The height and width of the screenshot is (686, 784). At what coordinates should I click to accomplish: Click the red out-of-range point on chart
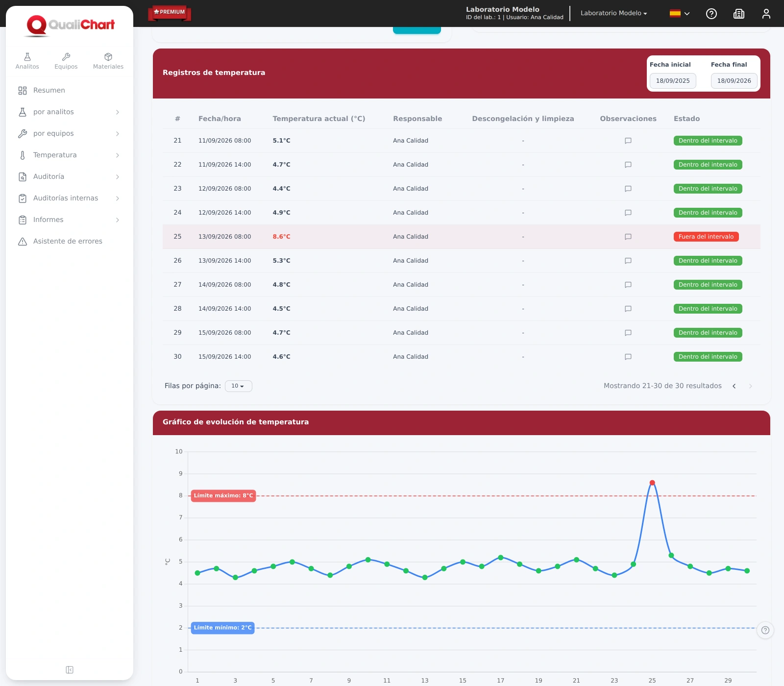[x=652, y=483]
